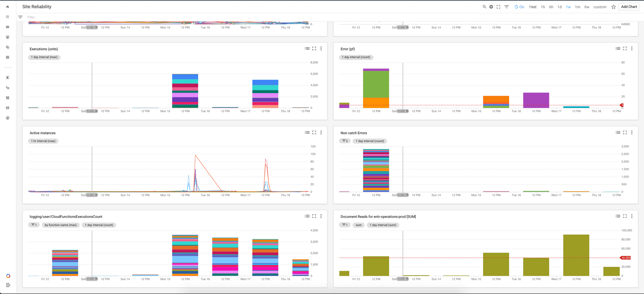This screenshot has width=644, height=294.
Task: Click the TIME label in top toolbar
Action: (x=533, y=7)
